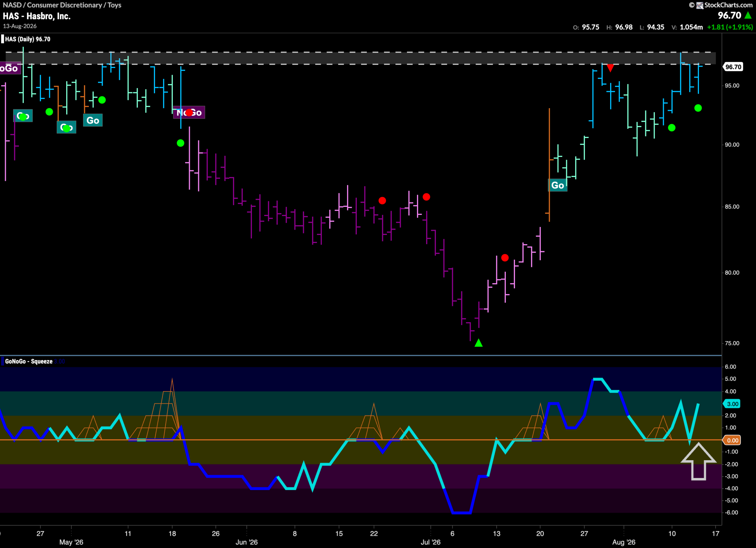
Task: Click the 10 date tick in August
Action: pos(672,533)
